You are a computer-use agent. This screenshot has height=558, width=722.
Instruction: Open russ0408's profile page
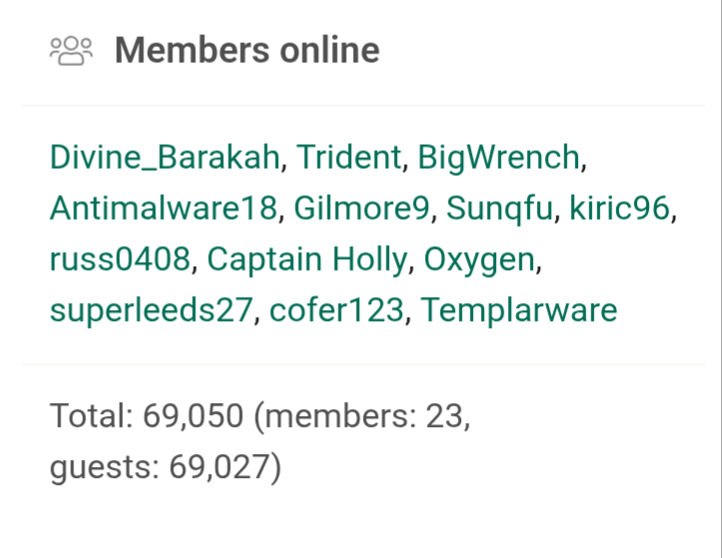coord(119,260)
